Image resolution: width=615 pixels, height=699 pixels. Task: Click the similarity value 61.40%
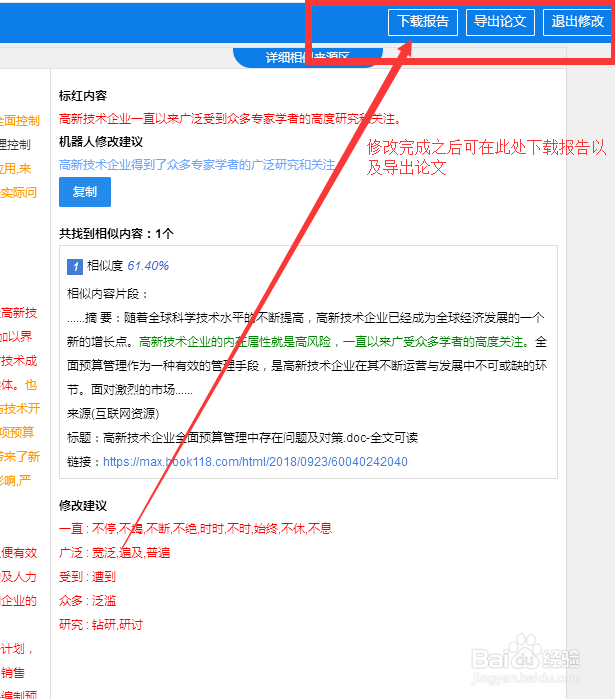148,266
